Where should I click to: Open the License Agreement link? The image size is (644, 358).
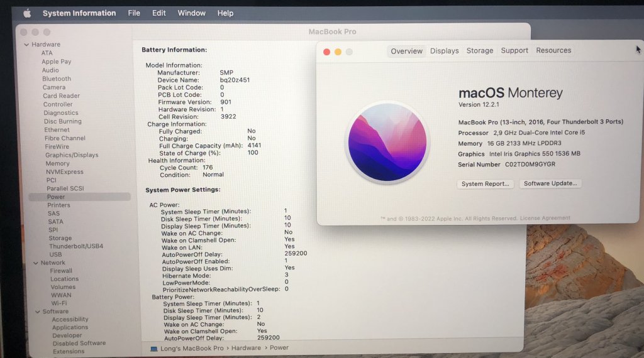[545, 218]
